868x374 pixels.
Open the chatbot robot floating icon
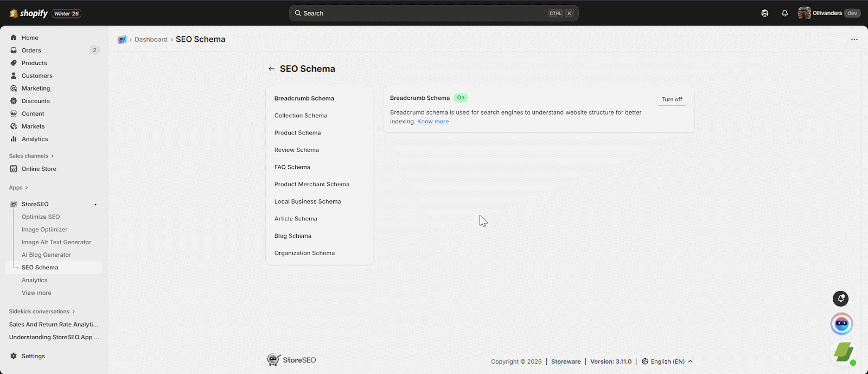(x=841, y=324)
